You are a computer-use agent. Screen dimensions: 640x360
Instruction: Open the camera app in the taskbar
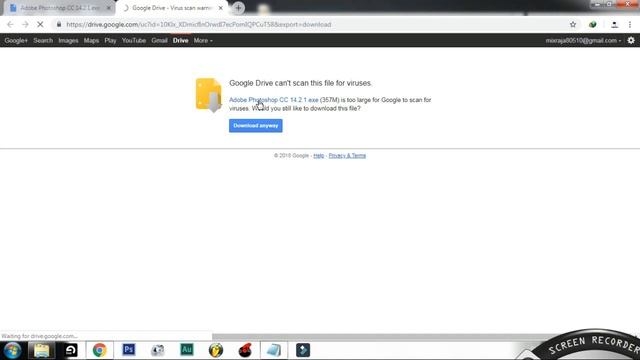[x=158, y=350]
